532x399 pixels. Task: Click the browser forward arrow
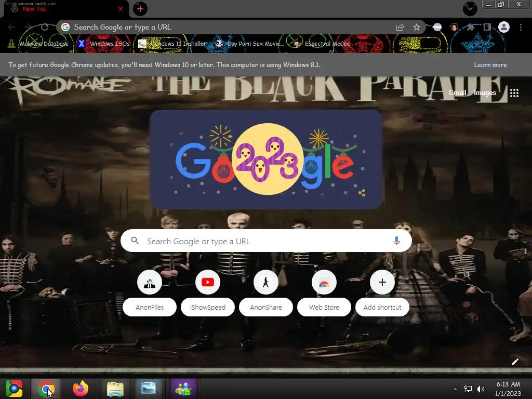click(28, 27)
